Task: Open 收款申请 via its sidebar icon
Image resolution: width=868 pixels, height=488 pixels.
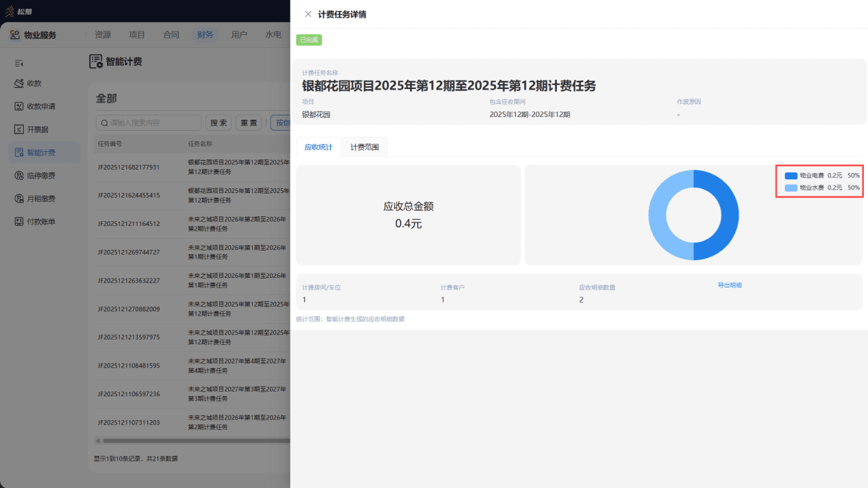Action: (20, 107)
